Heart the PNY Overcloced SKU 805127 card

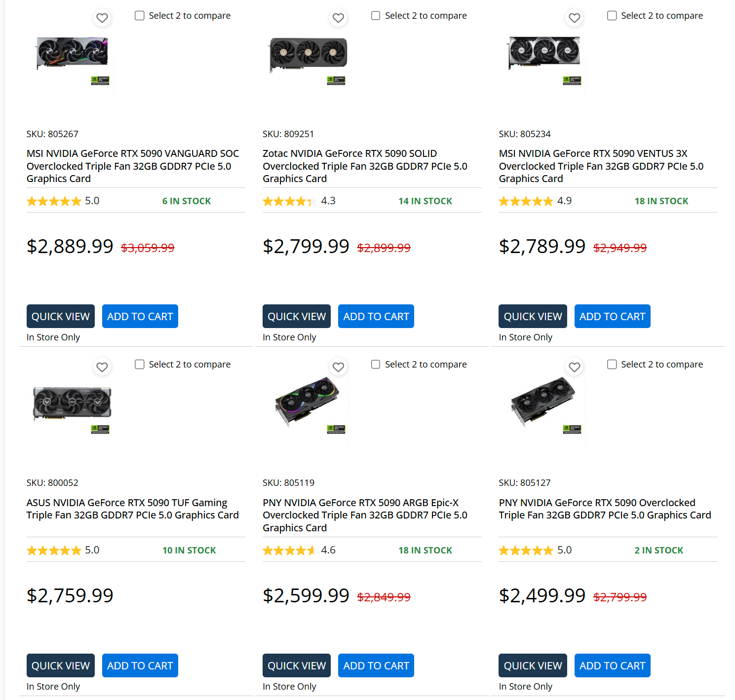574,367
